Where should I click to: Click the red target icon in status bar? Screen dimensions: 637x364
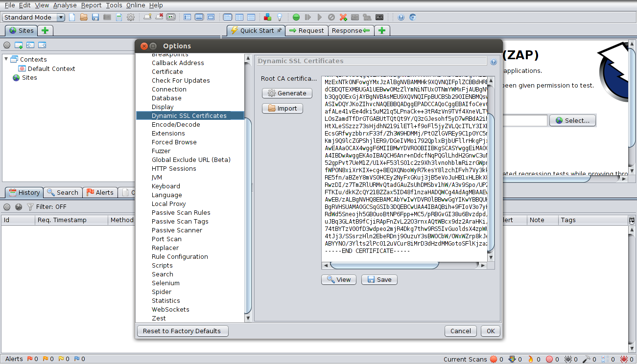point(549,359)
